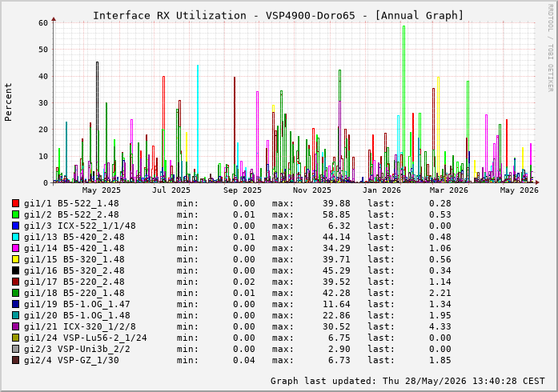Click the brown swatch for gi2/4 VSP-GZ_1/30
558x392 pixels.
(x=15, y=360)
